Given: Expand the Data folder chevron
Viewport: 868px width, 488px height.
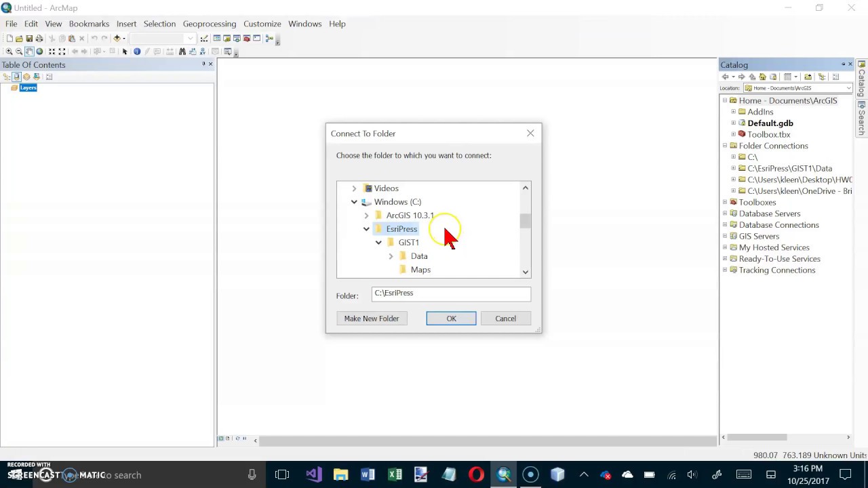Looking at the screenshot, I should (x=391, y=256).
